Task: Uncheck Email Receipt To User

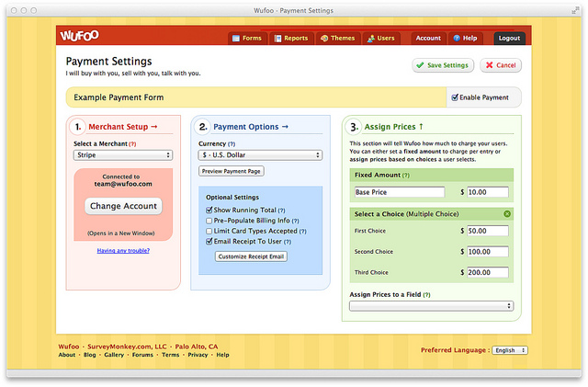Action: point(209,242)
